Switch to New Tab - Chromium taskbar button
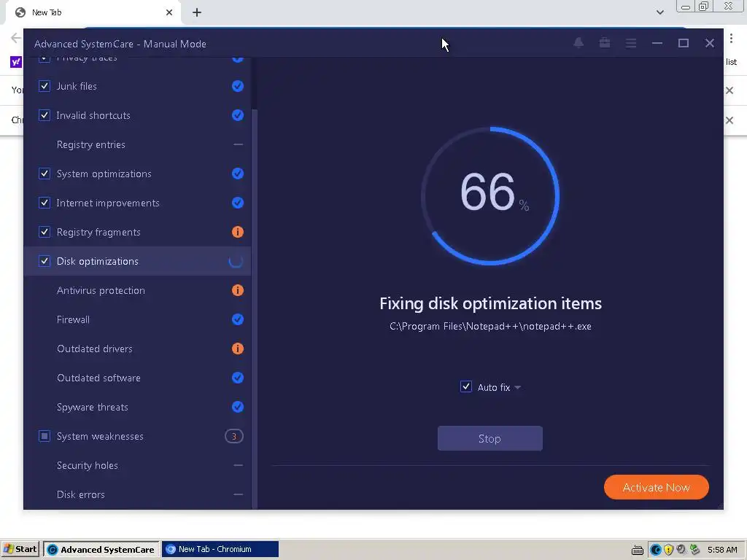This screenshot has width=747, height=560. point(220,549)
